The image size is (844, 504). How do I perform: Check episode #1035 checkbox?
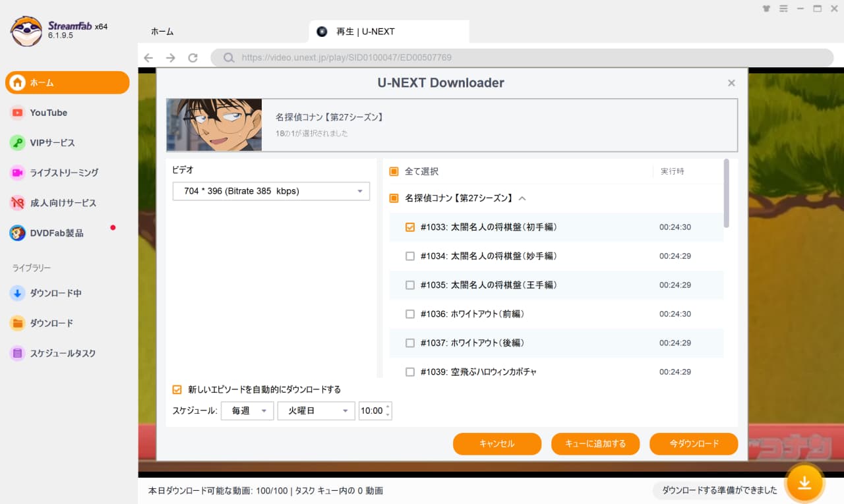(x=410, y=285)
